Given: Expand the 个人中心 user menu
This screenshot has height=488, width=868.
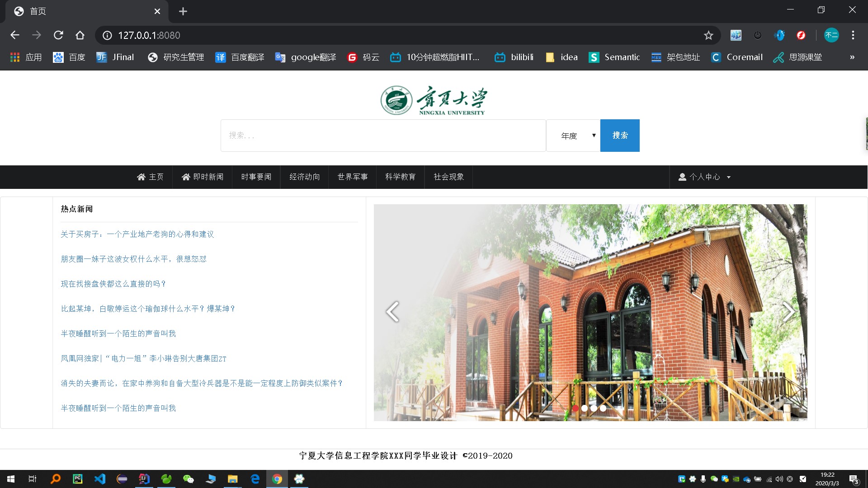Looking at the screenshot, I should (x=704, y=177).
